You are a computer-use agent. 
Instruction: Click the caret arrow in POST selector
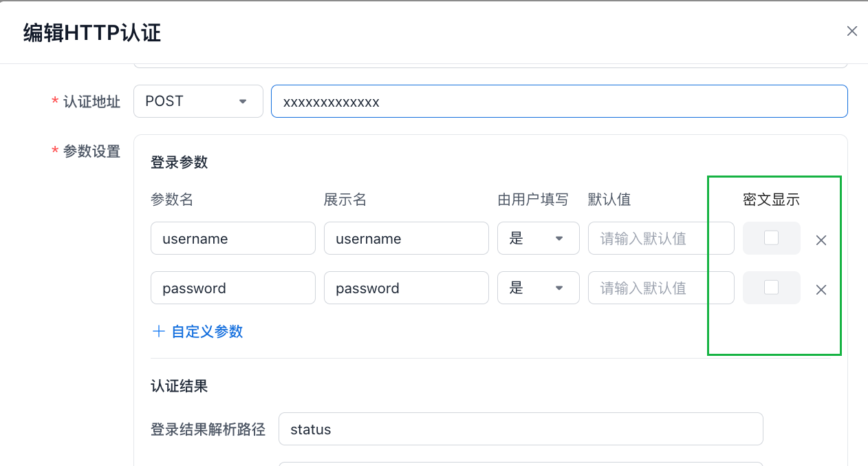click(242, 102)
